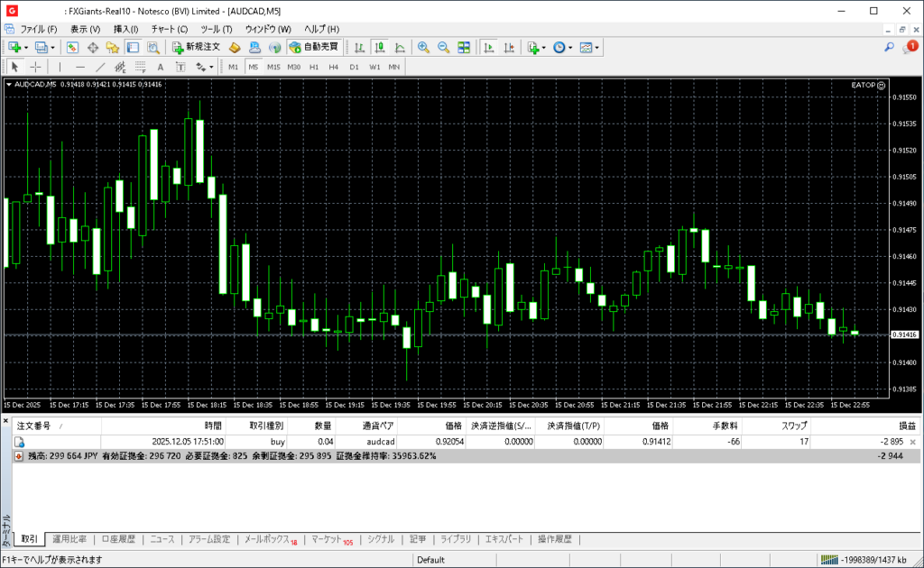This screenshot has width=924, height=568.
Task: Select the trendline drawing tool
Action: (100, 67)
